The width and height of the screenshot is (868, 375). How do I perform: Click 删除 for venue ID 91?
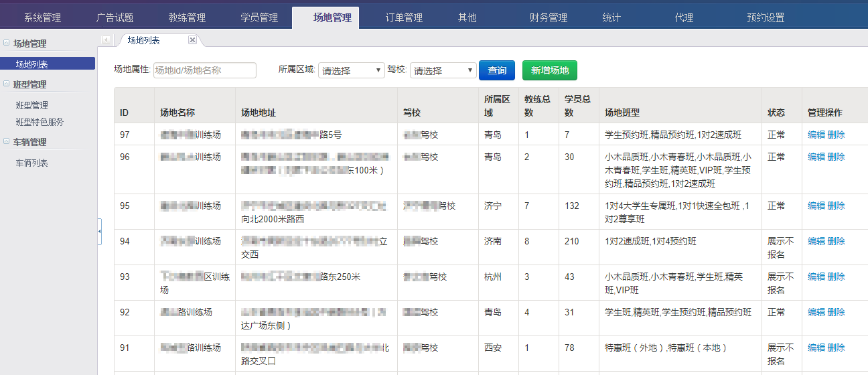tap(837, 348)
